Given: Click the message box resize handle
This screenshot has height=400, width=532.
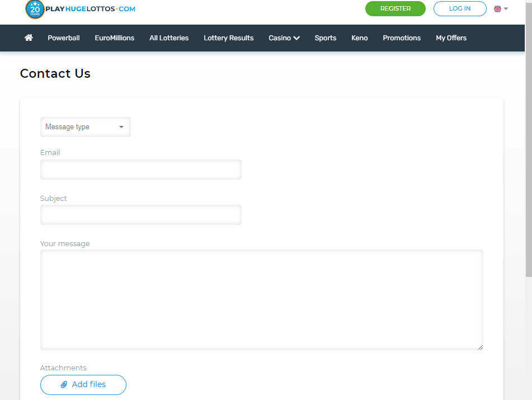Looking at the screenshot, I should tap(481, 347).
